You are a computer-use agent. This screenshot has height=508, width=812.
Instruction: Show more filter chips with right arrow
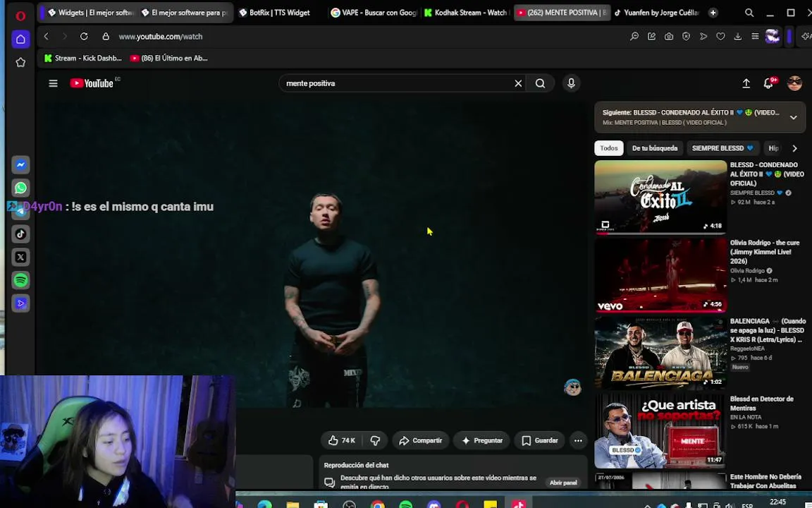[794, 148]
